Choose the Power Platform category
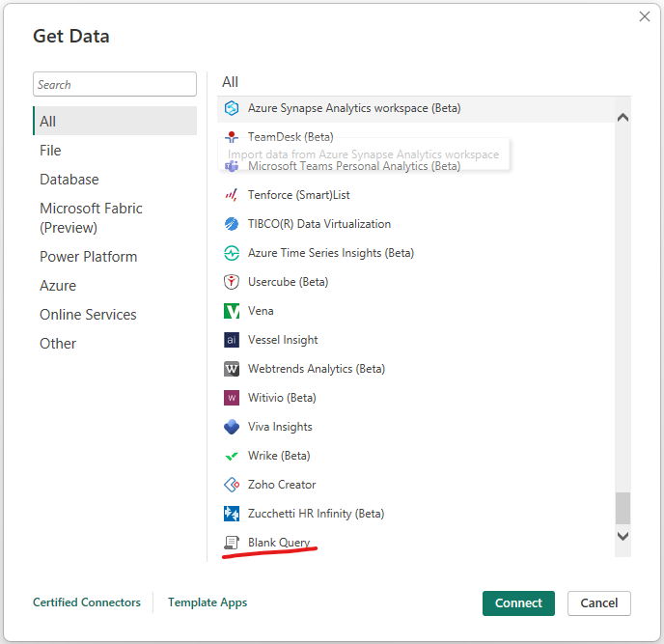The height and width of the screenshot is (644, 664). (89, 257)
